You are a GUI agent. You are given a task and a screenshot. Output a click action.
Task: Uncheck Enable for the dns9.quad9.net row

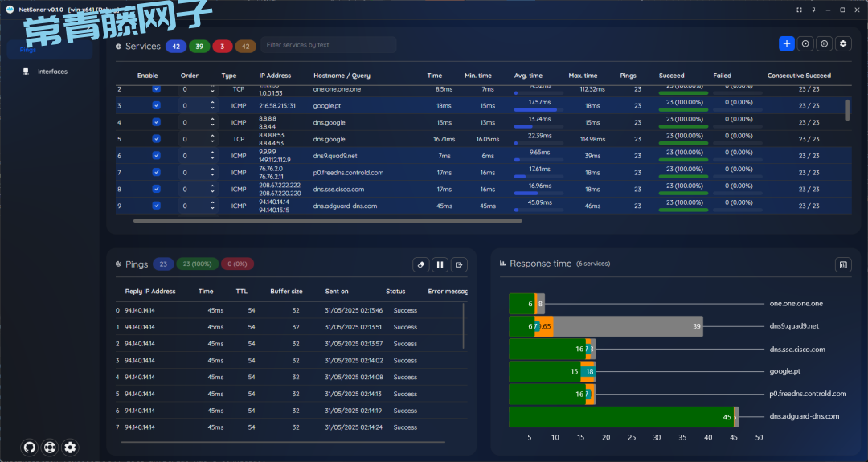157,156
